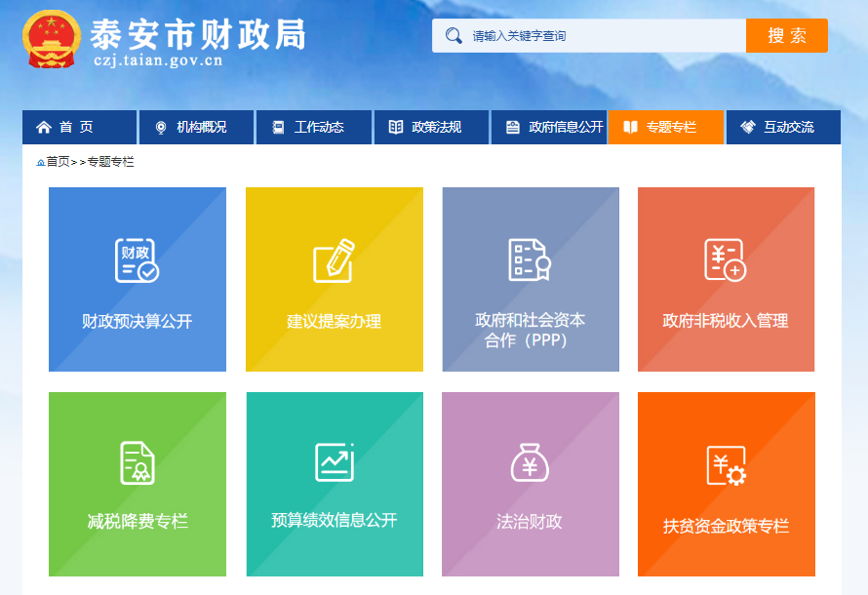Open the 机构概况 menu item
Image resolution: width=868 pixels, height=595 pixels.
195,127
